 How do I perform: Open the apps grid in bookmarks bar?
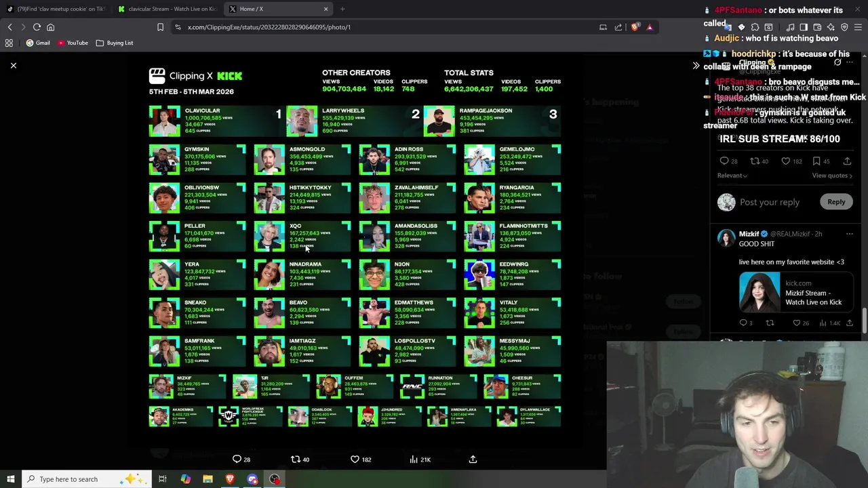9,43
